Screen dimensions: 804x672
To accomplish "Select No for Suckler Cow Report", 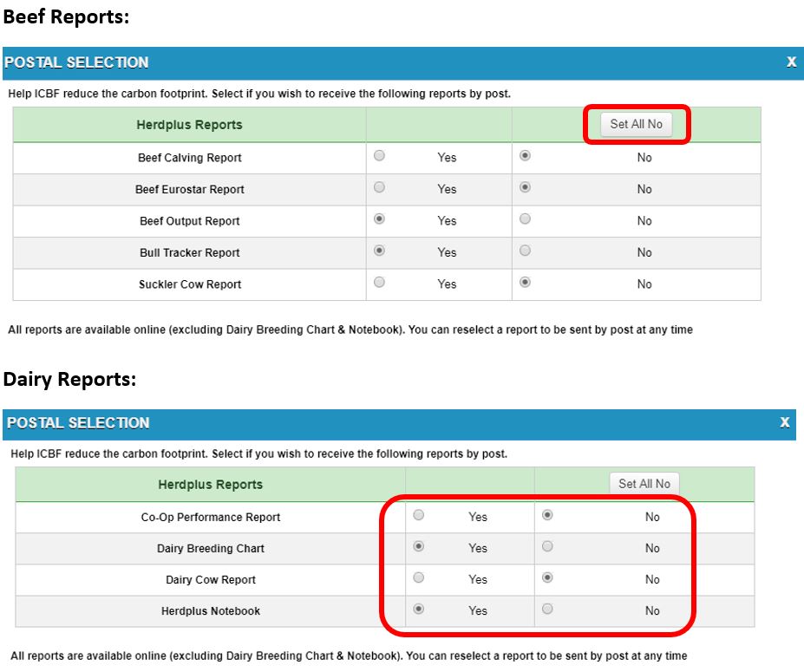I will [525, 282].
